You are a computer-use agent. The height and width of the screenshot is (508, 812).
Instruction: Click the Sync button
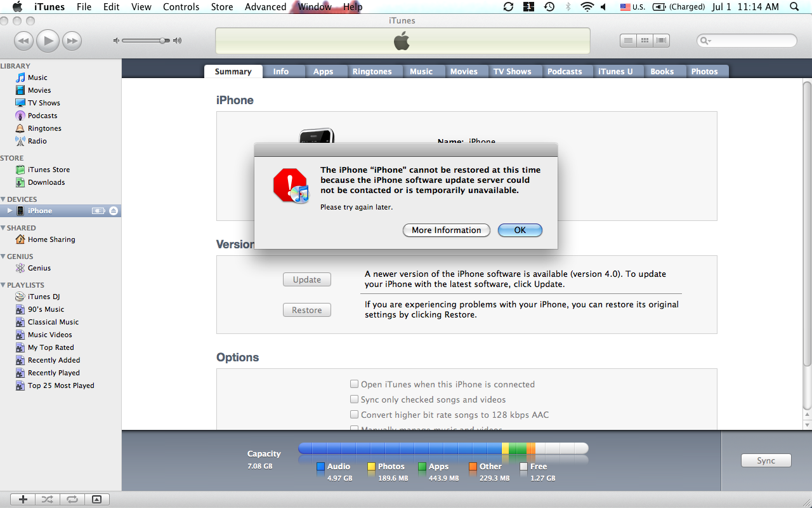(x=766, y=460)
